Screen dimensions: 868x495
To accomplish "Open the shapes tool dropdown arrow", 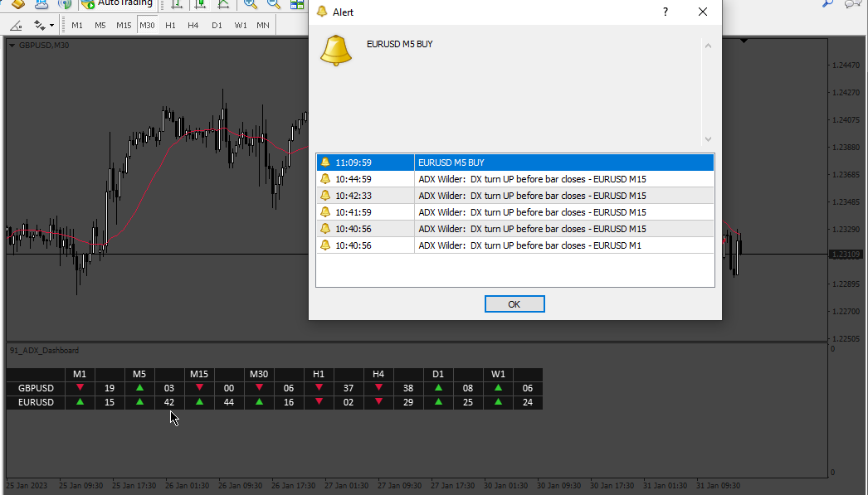I will [x=52, y=26].
